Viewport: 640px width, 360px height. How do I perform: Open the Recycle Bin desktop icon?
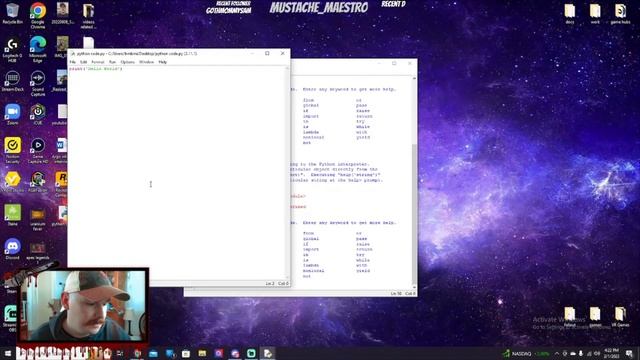[12, 14]
